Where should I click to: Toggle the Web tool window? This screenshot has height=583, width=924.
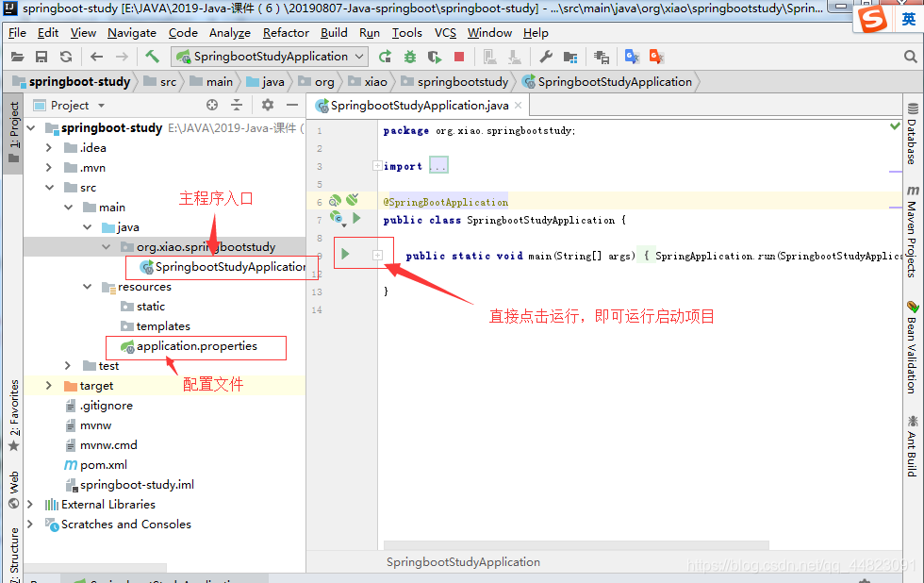click(13, 490)
